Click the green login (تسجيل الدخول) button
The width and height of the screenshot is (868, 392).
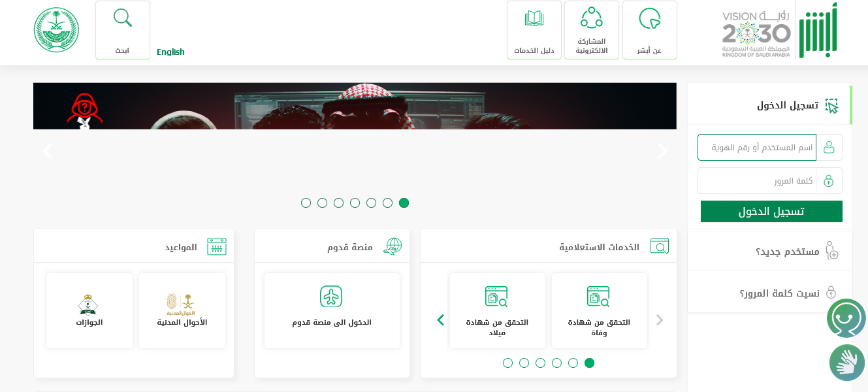tap(771, 211)
